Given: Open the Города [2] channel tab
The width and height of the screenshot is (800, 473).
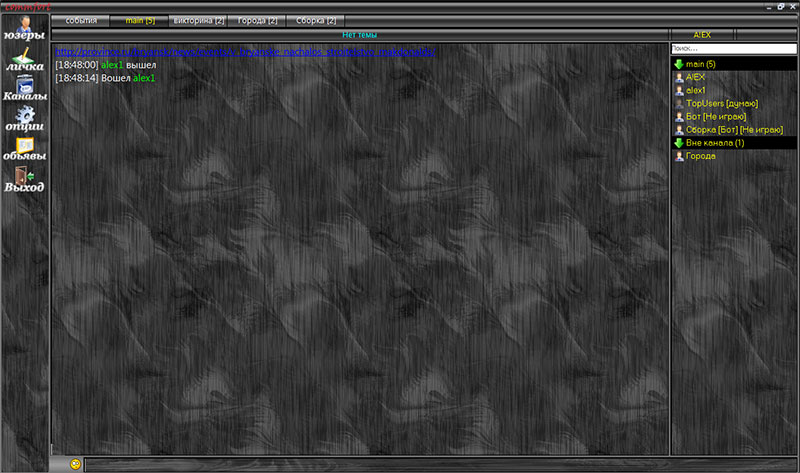Looking at the screenshot, I should click(x=257, y=20).
